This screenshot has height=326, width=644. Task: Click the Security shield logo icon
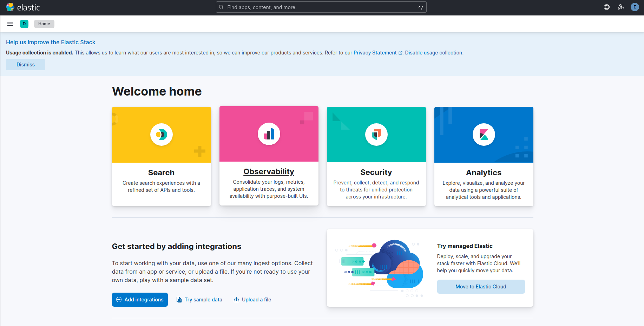(x=376, y=135)
